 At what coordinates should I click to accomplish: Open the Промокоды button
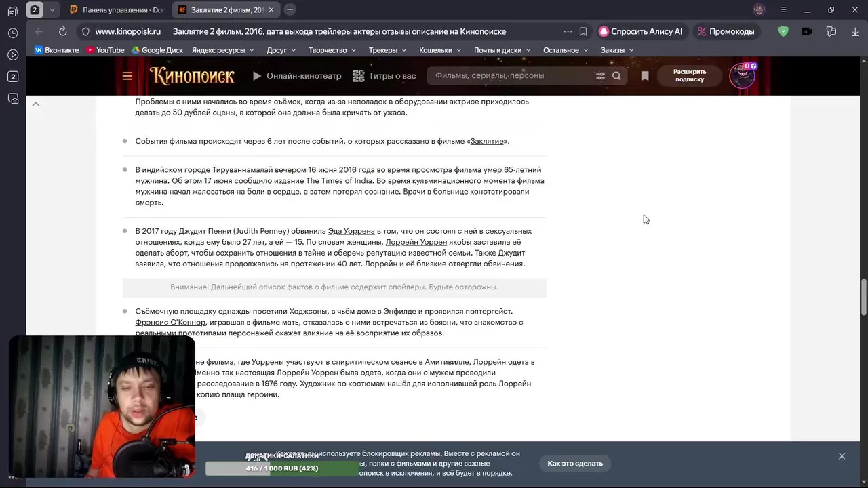tap(726, 31)
